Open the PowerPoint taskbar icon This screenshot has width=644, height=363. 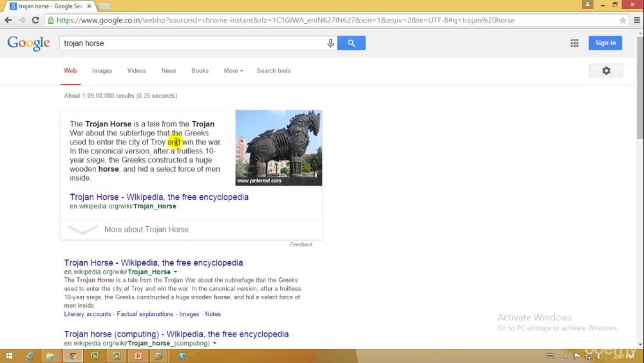coord(138,356)
